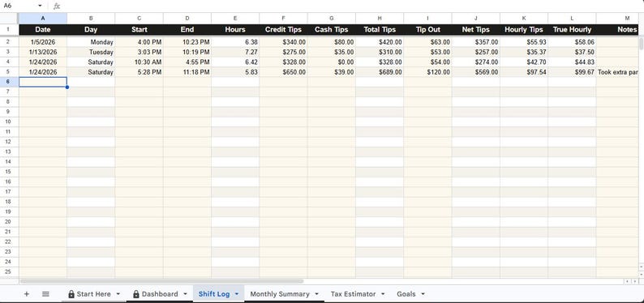Click the select-all corner box
This screenshot has width=644, height=303.
[x=9, y=19]
